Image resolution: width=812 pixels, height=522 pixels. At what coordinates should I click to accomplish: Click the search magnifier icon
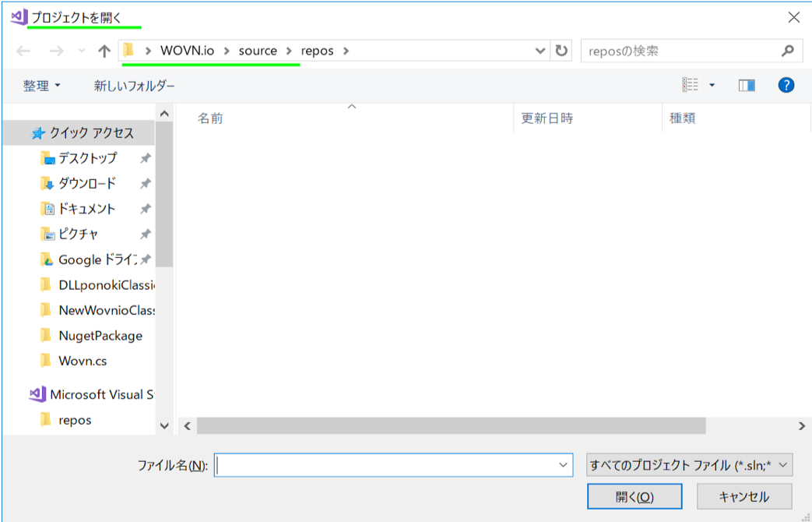(x=787, y=51)
